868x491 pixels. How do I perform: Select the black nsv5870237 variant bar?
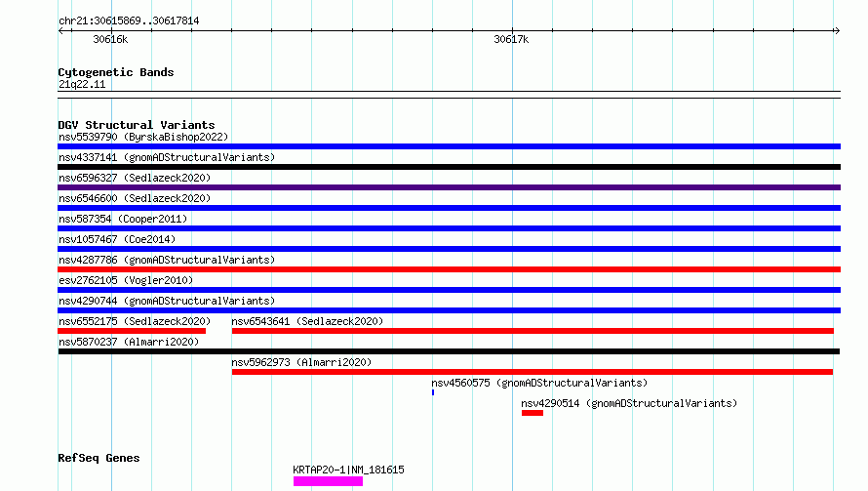[449, 351]
